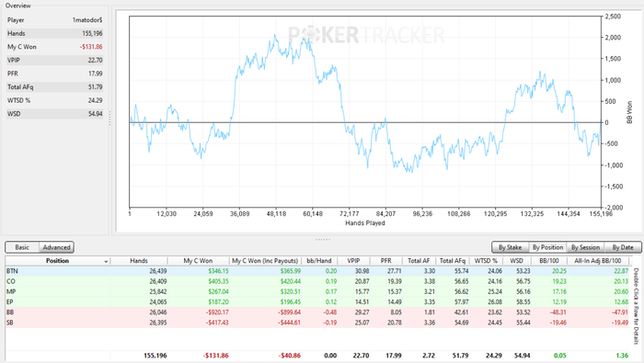The height and width of the screenshot is (363, 644).
Task: Click the Hands row in Overview panel
Action: pos(54,34)
